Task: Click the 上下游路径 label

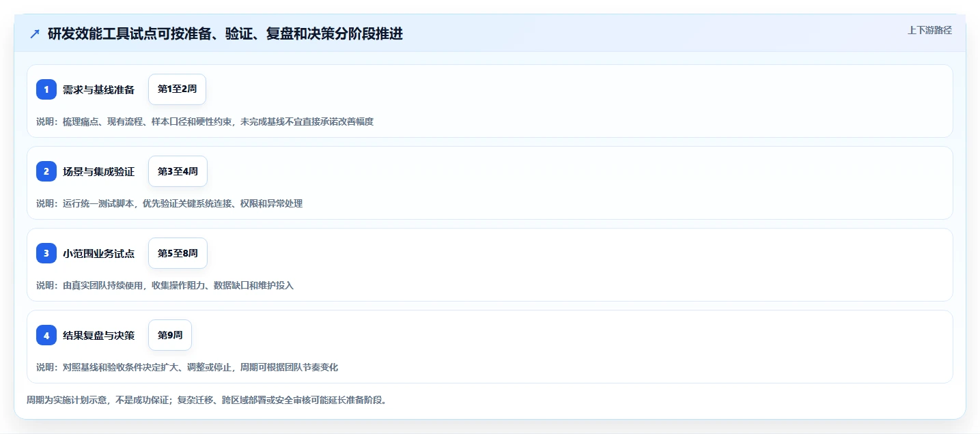Action: point(929,30)
